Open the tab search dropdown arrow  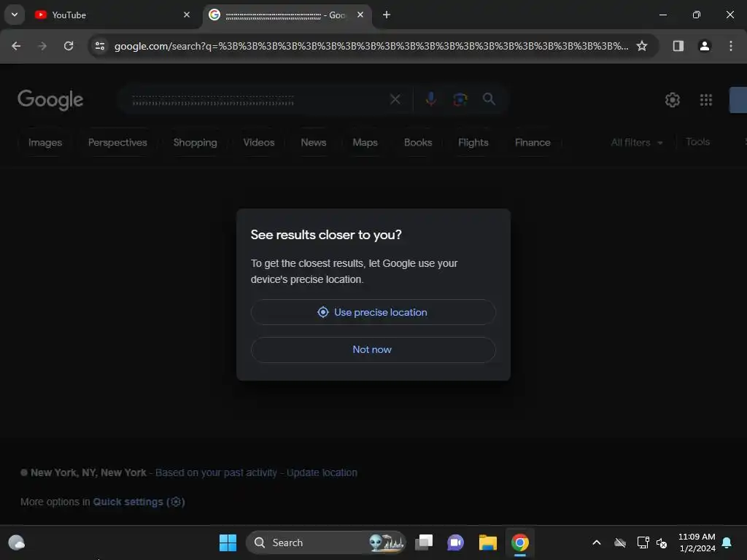(x=15, y=15)
